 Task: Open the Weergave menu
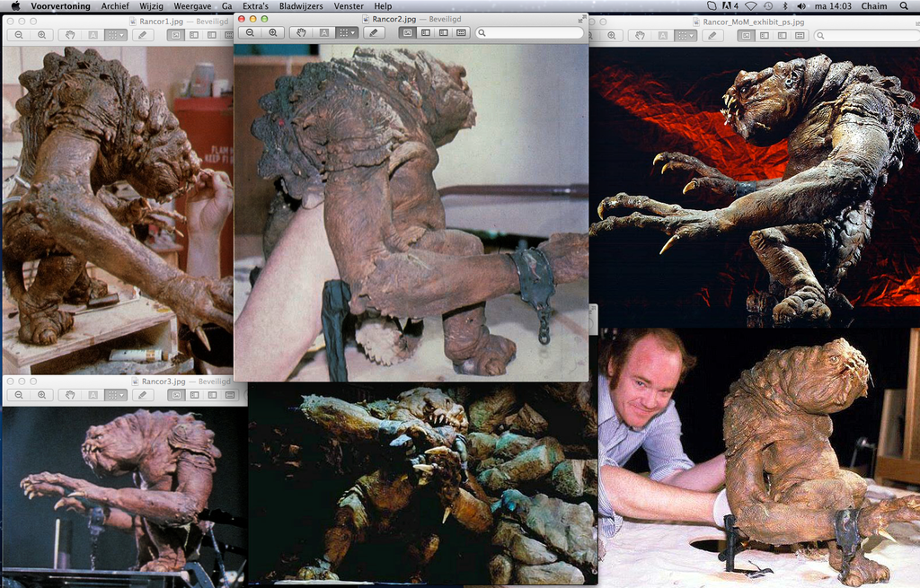192,6
